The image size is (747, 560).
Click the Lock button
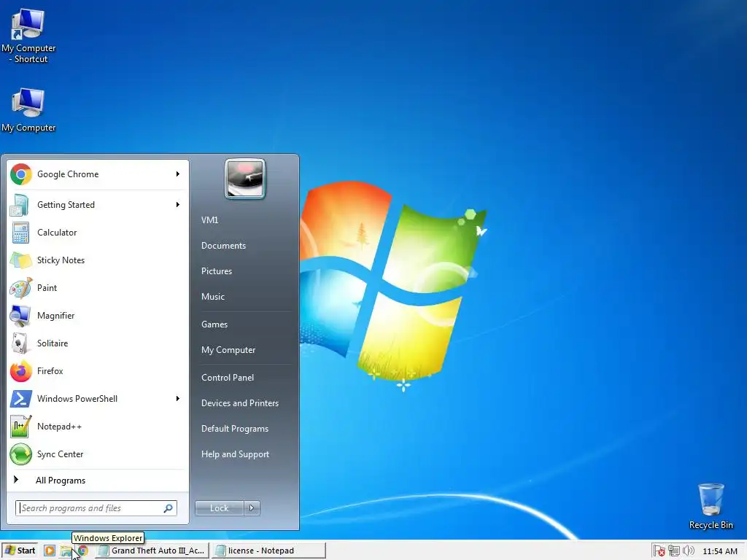click(220, 508)
